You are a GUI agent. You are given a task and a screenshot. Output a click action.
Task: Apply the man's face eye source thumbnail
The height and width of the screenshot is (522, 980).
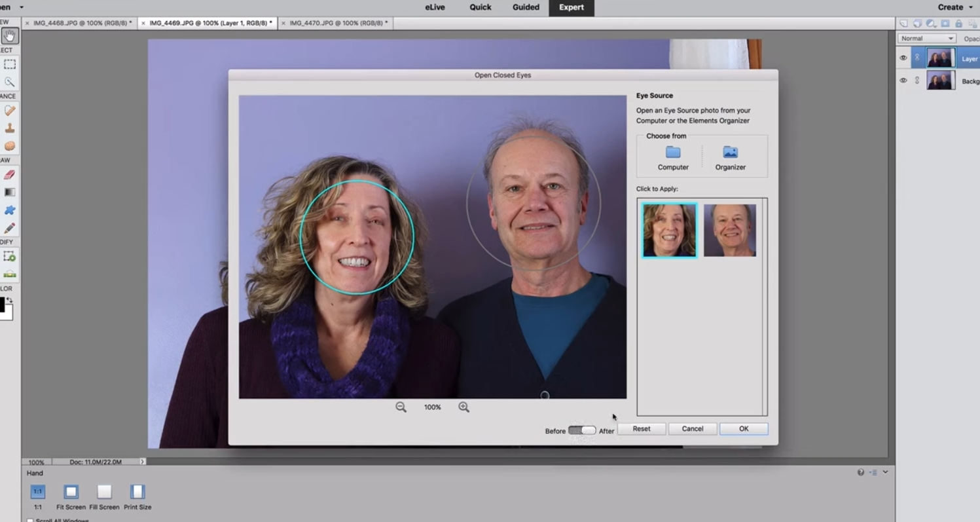pyautogui.click(x=730, y=230)
